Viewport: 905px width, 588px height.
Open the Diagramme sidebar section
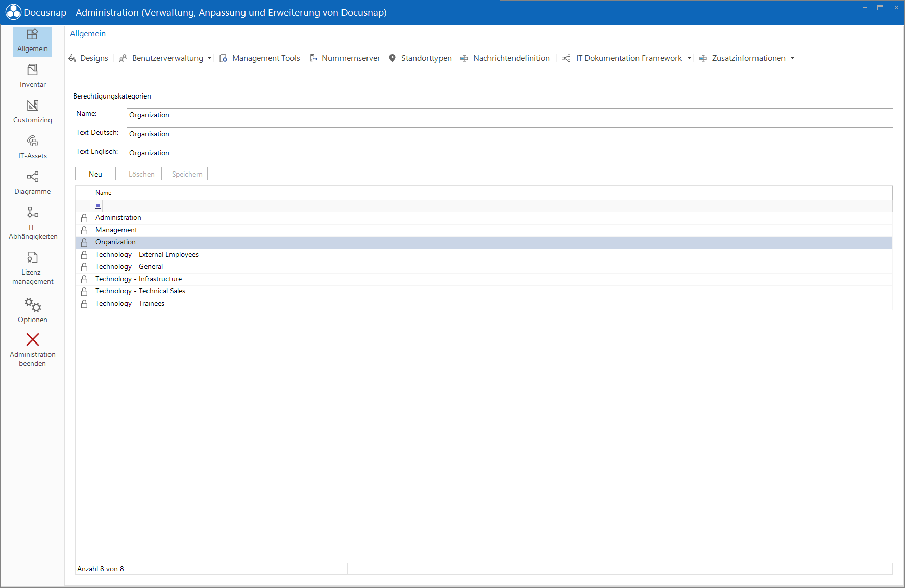click(33, 183)
